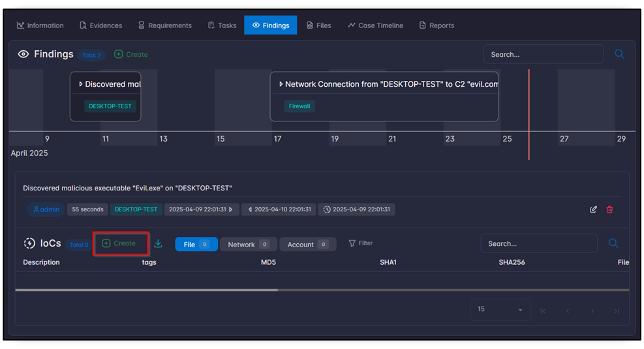This screenshot has width=644, height=349.
Task: Click Create button for IoCs
Action: (119, 243)
